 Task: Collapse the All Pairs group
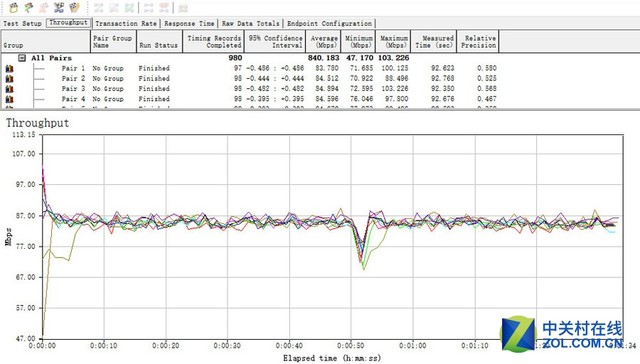[22, 58]
